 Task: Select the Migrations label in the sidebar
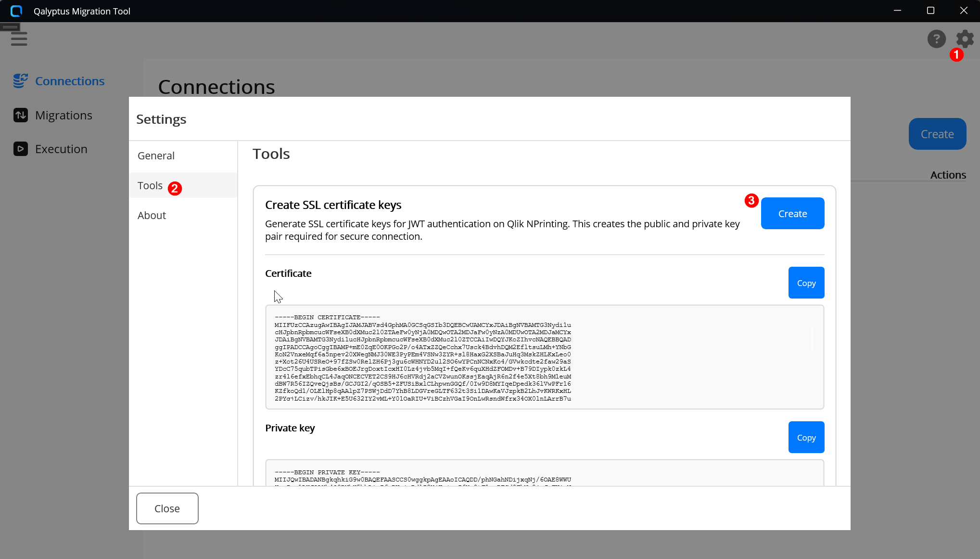(x=64, y=115)
